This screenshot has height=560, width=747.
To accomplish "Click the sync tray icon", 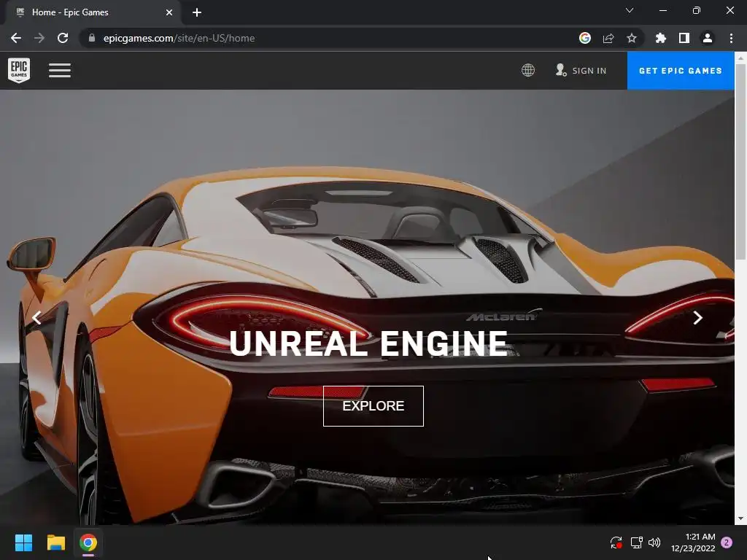I will (x=616, y=542).
